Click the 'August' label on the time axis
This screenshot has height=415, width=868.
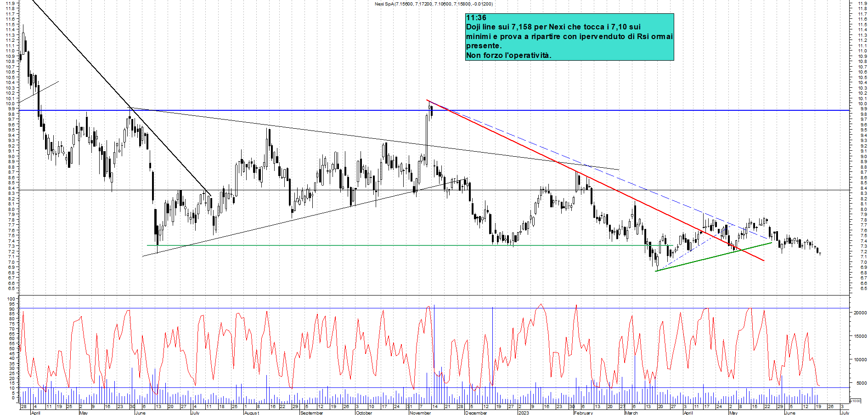[x=251, y=413]
